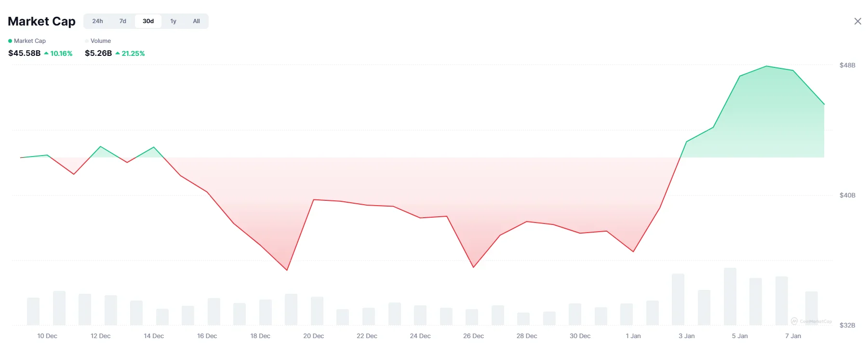
Task: Switch to the 24h time range
Action: [97, 21]
